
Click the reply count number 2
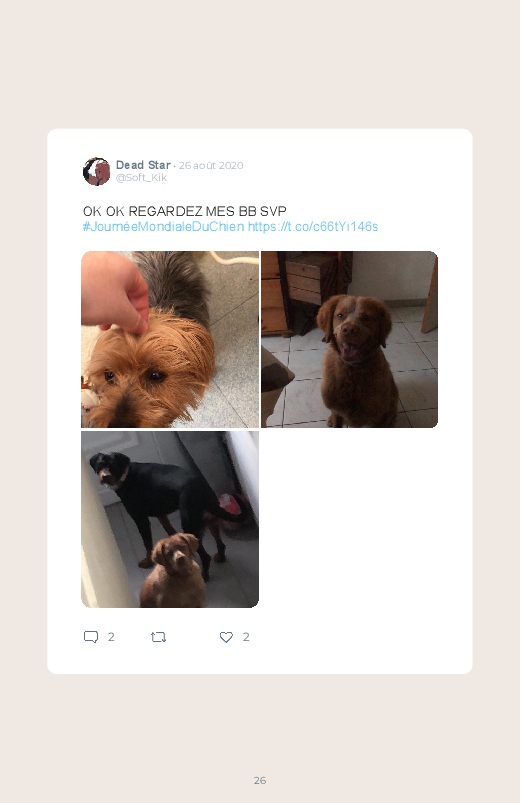click(x=111, y=637)
